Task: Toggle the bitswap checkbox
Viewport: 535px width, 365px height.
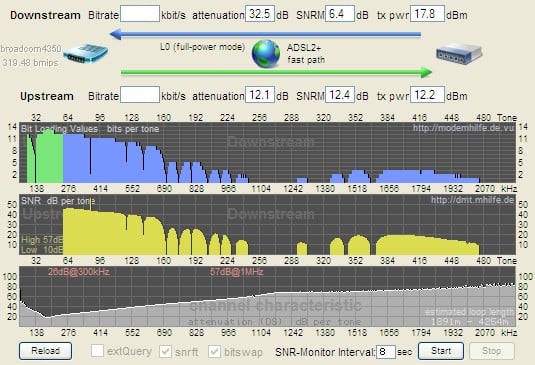Action: click(214, 351)
